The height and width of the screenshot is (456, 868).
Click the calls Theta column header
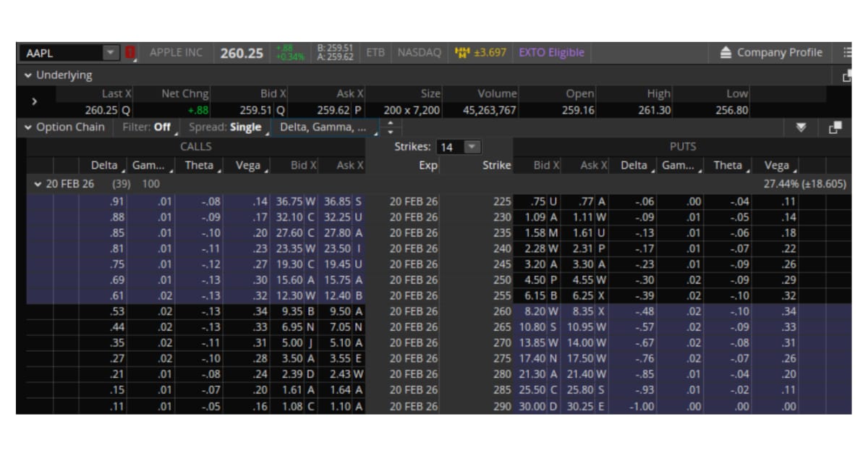[x=200, y=165]
